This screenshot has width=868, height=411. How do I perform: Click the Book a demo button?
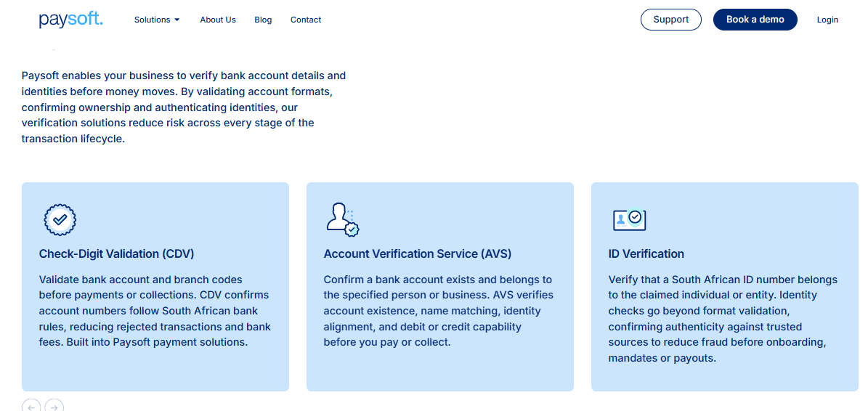coord(755,20)
